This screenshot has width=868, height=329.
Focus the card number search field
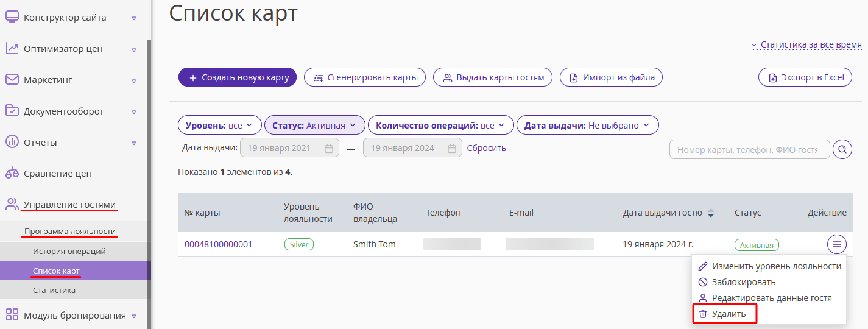point(750,149)
